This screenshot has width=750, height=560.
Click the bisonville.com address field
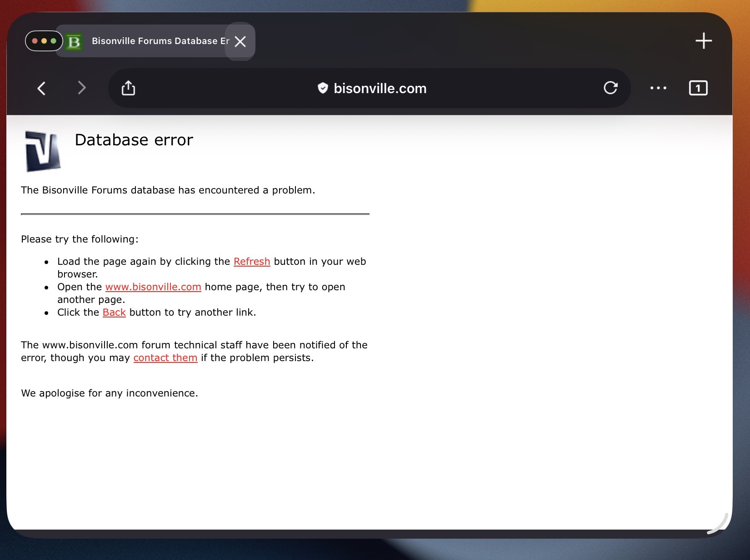pos(380,89)
